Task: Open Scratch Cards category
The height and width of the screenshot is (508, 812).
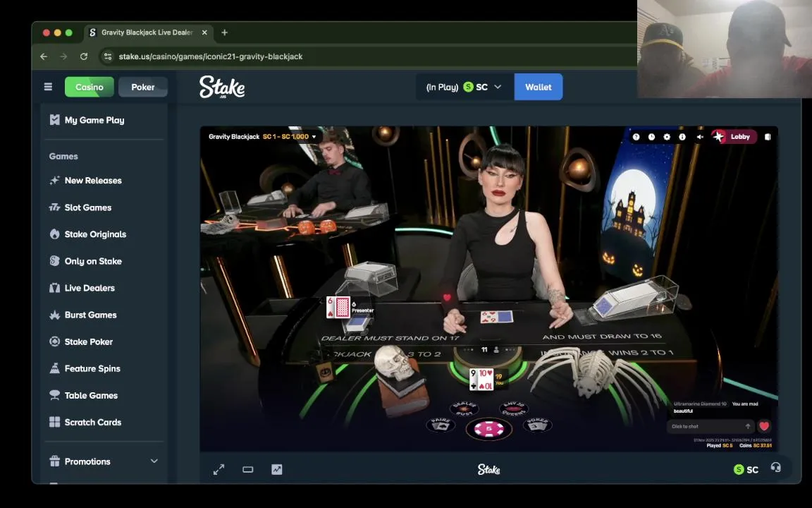Action: coord(105,423)
